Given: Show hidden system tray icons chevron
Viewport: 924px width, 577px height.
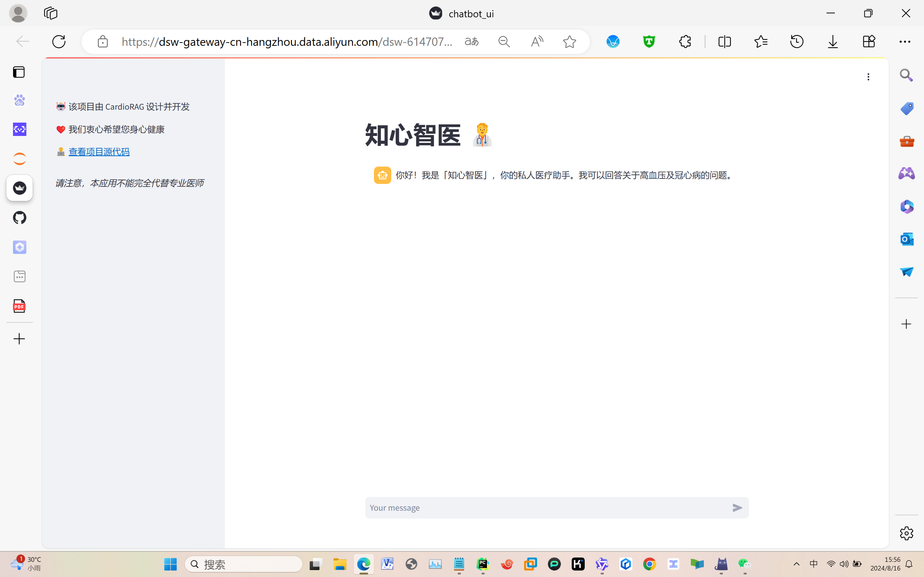Looking at the screenshot, I should (x=796, y=564).
